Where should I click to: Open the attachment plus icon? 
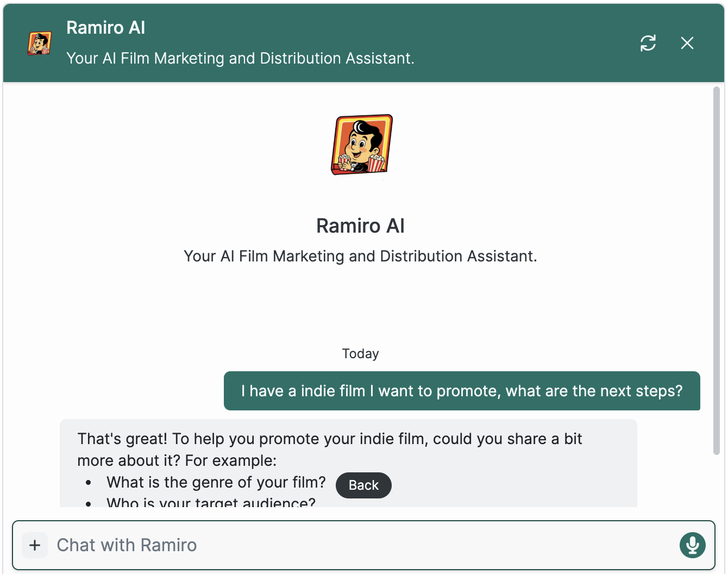pyautogui.click(x=35, y=545)
